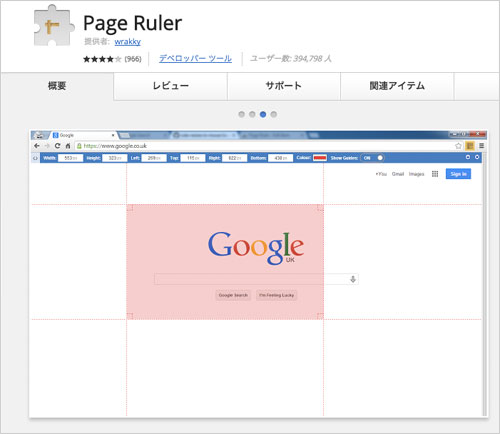This screenshot has width=500, height=434.
Task: Open the red Colour swatch picker
Action: tap(320, 158)
